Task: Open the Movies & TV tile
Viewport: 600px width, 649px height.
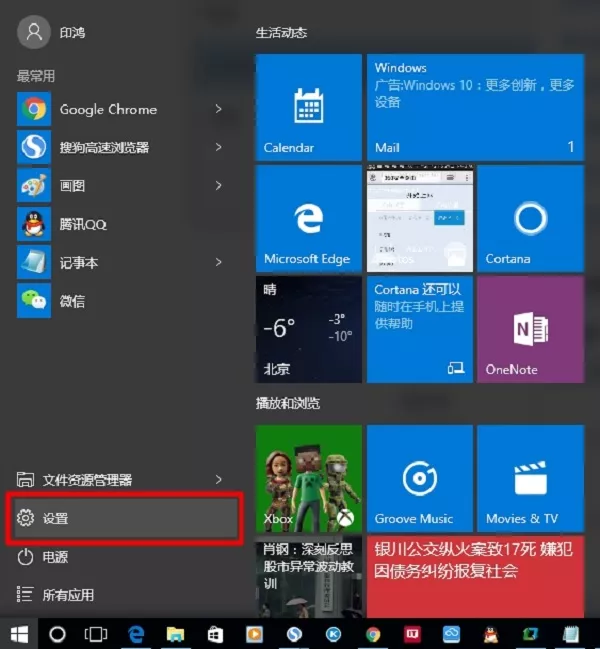Action: coord(530,478)
